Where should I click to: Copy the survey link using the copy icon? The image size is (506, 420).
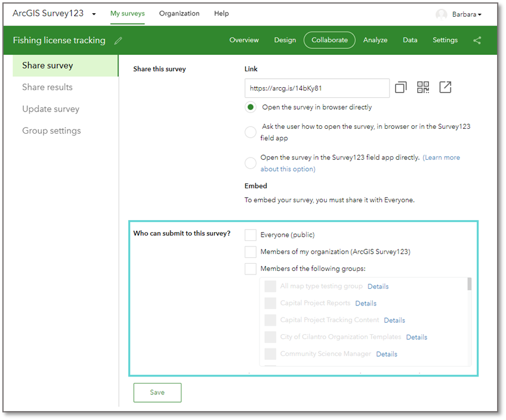[400, 87]
